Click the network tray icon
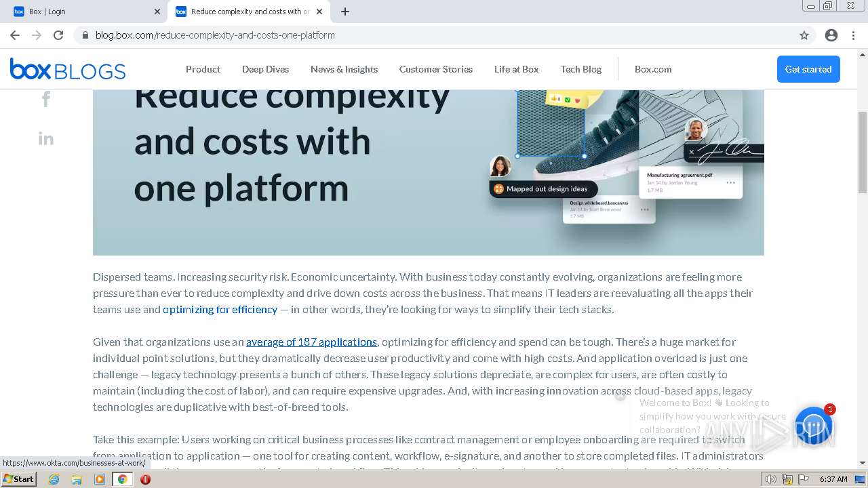 (x=787, y=479)
